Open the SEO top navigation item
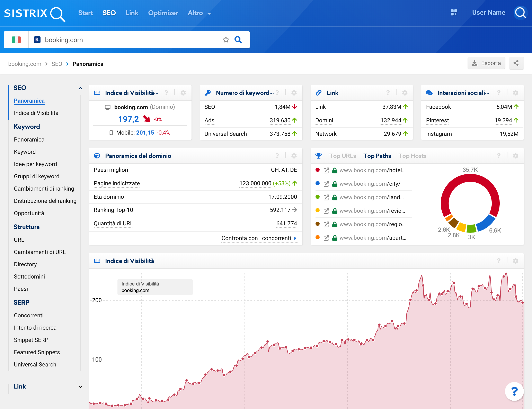The image size is (532, 409). (109, 13)
